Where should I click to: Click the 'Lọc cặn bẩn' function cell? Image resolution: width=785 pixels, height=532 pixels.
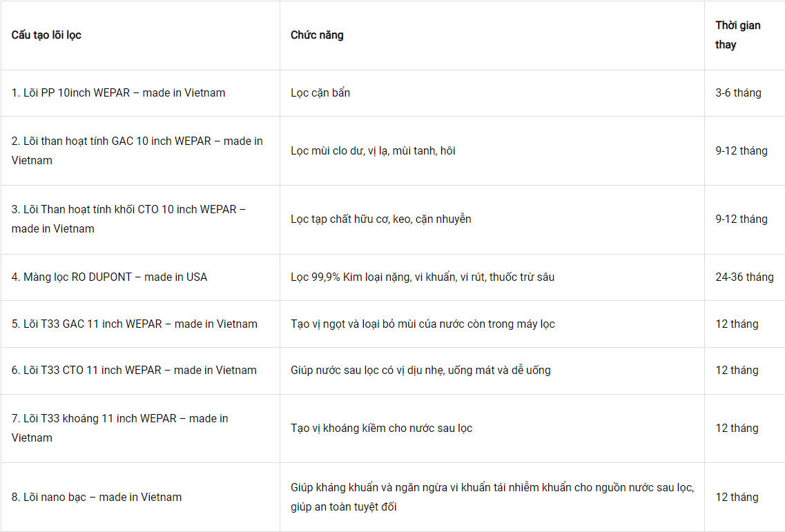pos(320,93)
